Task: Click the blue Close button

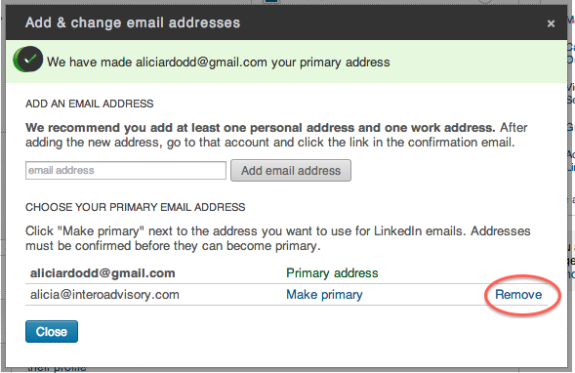Action: [51, 332]
